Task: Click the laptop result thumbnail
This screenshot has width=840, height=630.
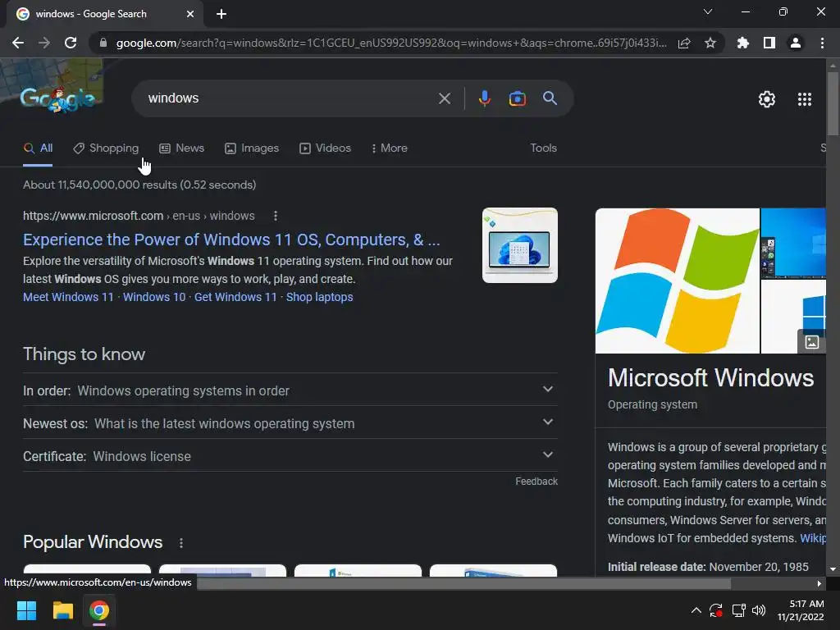Action: coord(519,245)
